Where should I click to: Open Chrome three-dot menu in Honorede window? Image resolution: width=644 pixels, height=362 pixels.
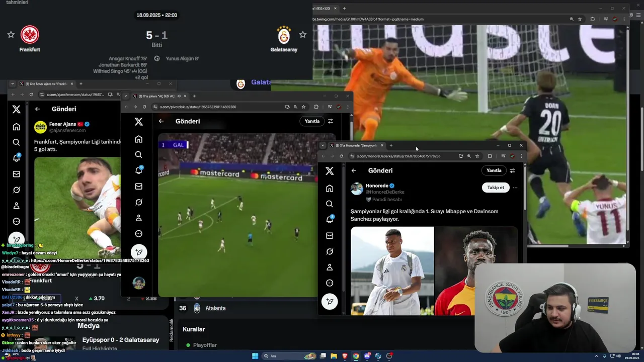521,156
